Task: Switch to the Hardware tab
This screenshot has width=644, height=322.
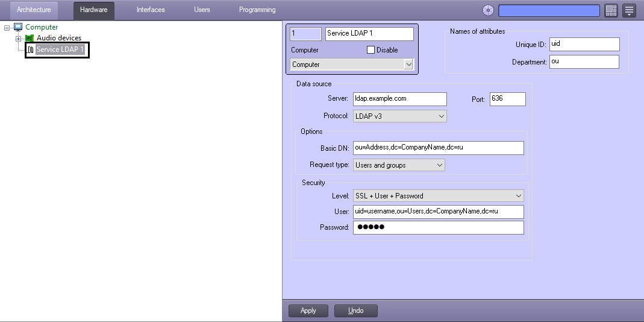Action: 93,10
